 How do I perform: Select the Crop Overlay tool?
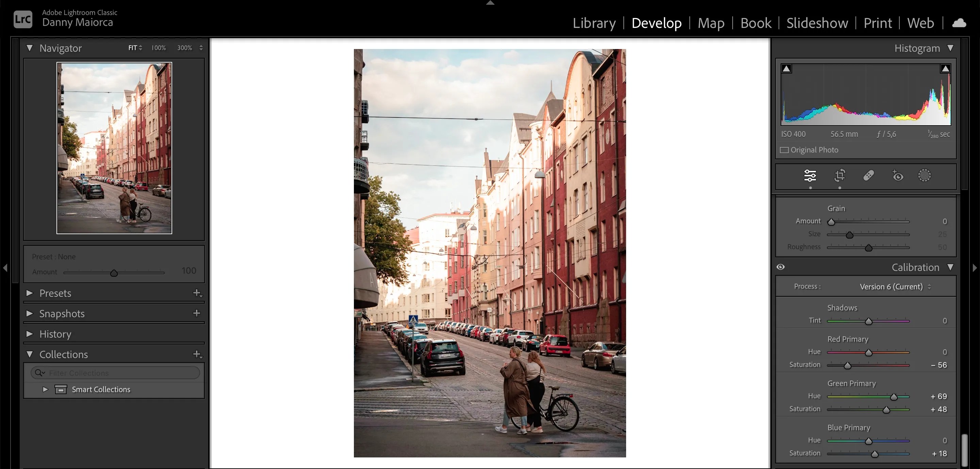click(x=839, y=176)
